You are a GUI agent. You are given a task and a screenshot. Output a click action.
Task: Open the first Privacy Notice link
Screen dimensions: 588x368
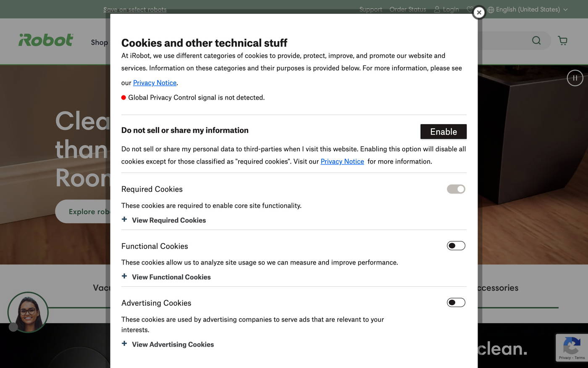point(155,83)
